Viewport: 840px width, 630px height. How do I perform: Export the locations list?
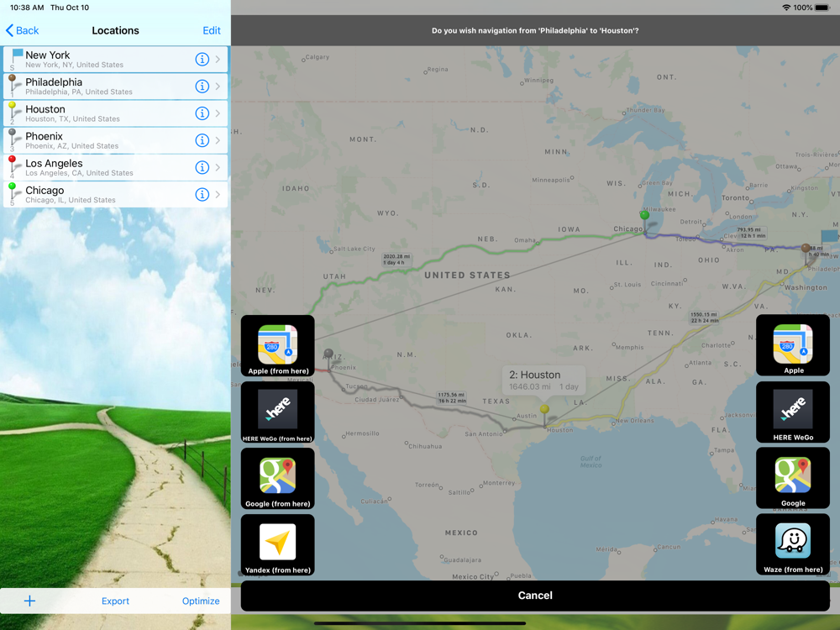pyautogui.click(x=115, y=601)
